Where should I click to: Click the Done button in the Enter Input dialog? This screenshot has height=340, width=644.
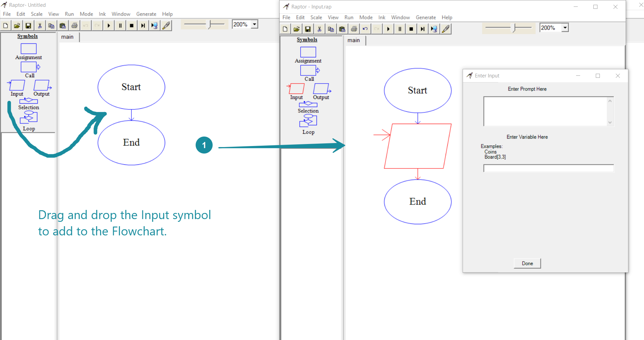click(527, 264)
